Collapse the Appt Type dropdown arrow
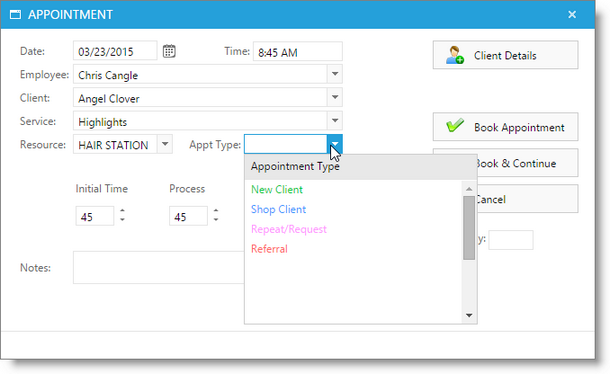The image size is (610, 374). click(x=335, y=144)
